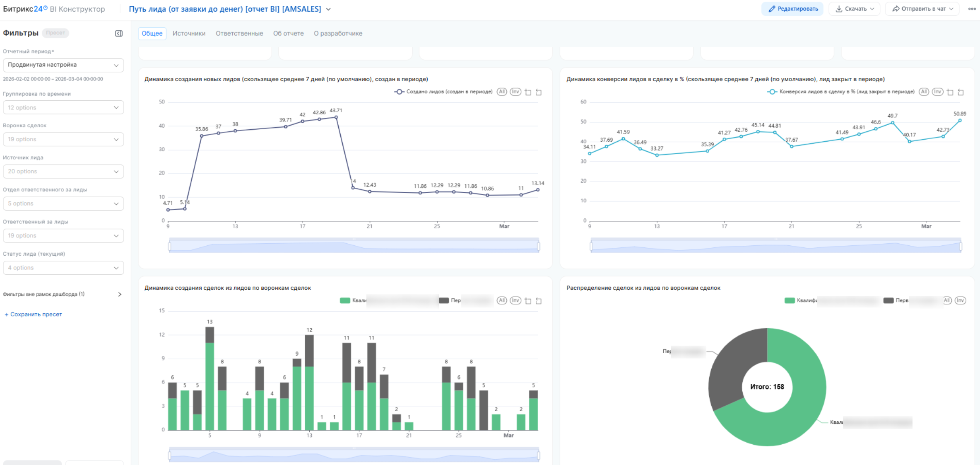Click zoom-area icon on leads creation chart
980x465 pixels.
tap(528, 92)
